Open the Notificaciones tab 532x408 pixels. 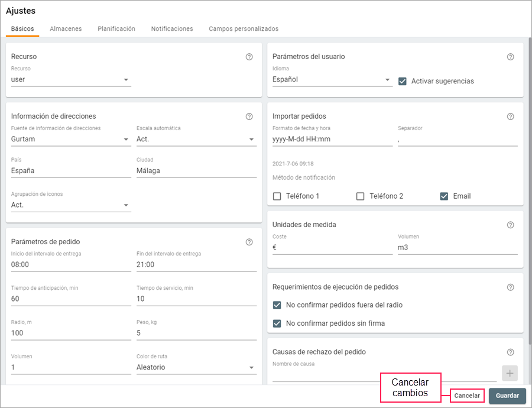point(171,28)
